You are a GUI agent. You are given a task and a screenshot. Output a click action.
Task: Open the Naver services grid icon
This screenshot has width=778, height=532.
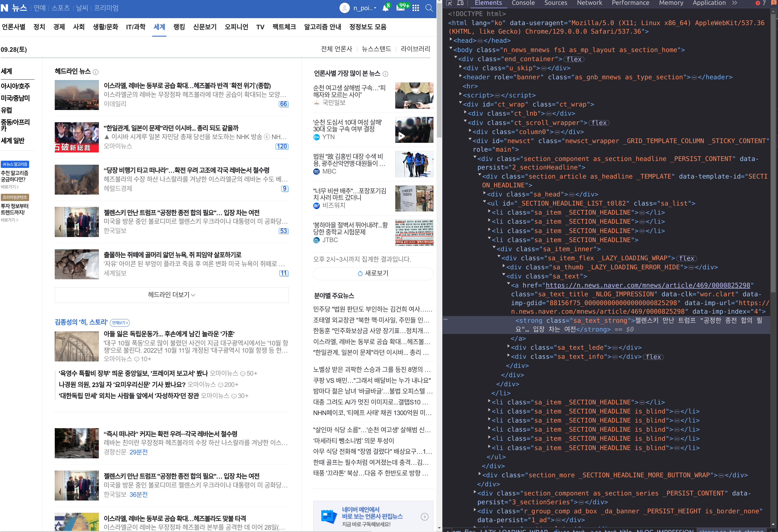[x=416, y=8]
